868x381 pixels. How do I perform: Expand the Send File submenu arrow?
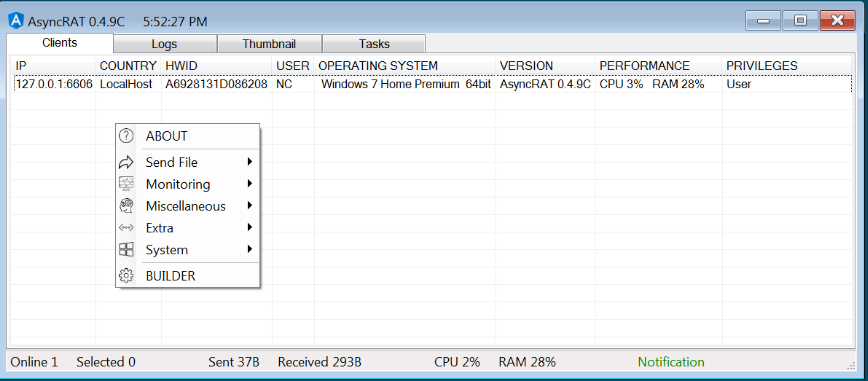(250, 162)
